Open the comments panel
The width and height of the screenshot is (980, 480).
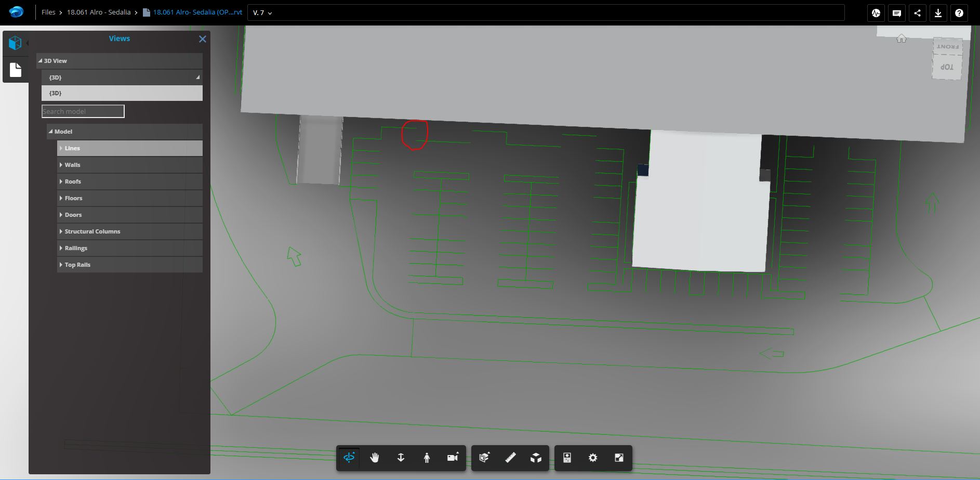pos(896,13)
